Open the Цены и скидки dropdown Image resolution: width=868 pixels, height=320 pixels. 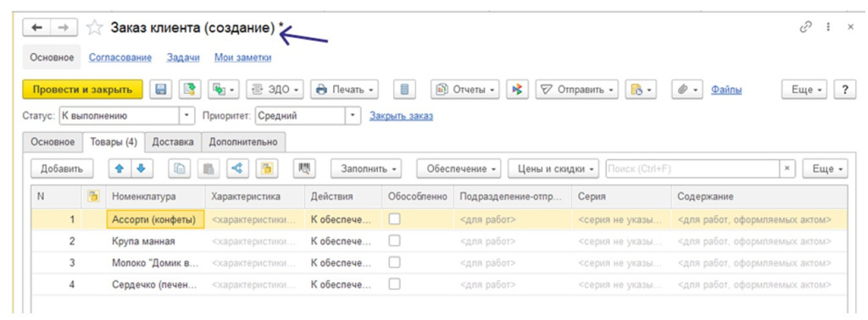554,169
